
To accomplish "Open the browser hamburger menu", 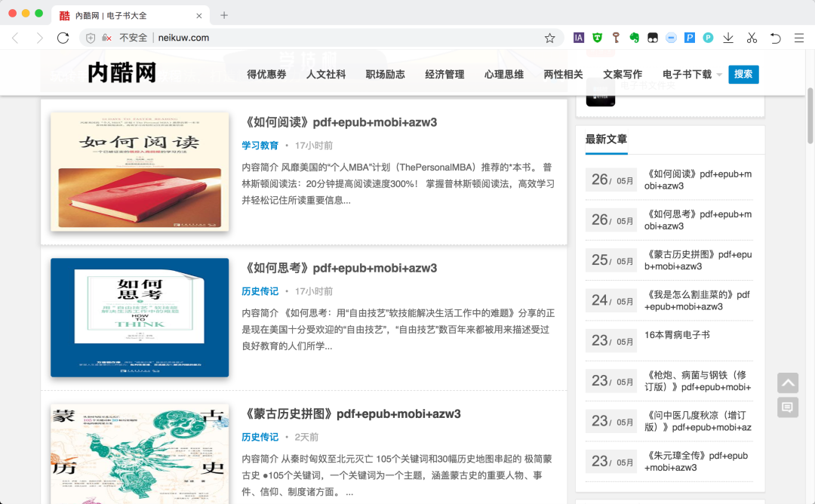I will [799, 38].
